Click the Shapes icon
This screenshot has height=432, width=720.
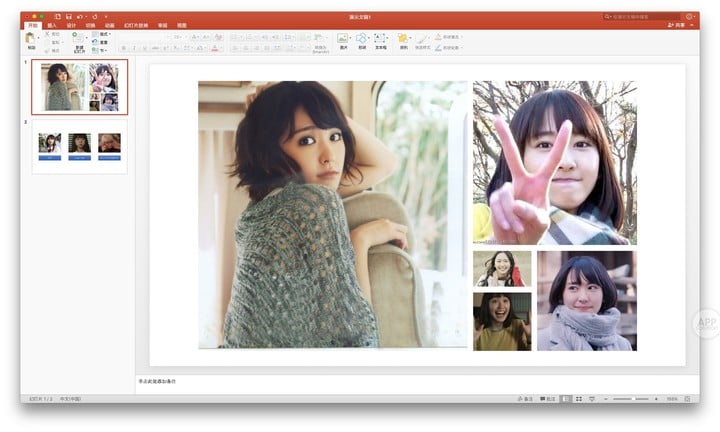pos(362,38)
